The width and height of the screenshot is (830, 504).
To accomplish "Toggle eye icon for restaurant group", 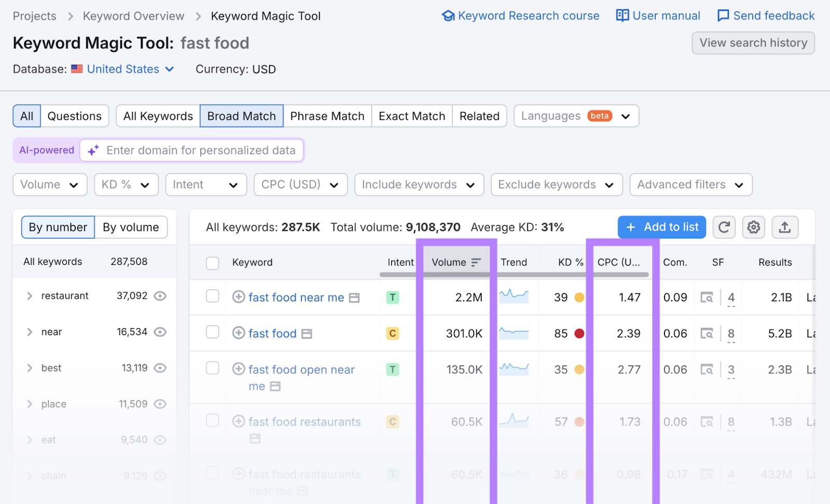I will [x=160, y=296].
